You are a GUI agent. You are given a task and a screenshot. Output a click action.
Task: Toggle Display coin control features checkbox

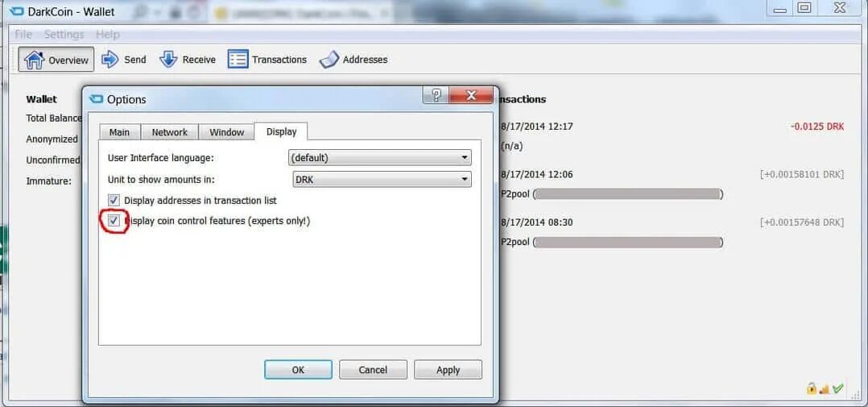114,221
